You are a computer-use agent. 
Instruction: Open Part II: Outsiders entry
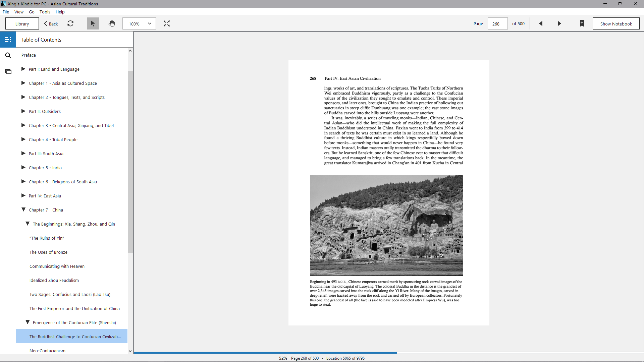pyautogui.click(x=45, y=111)
